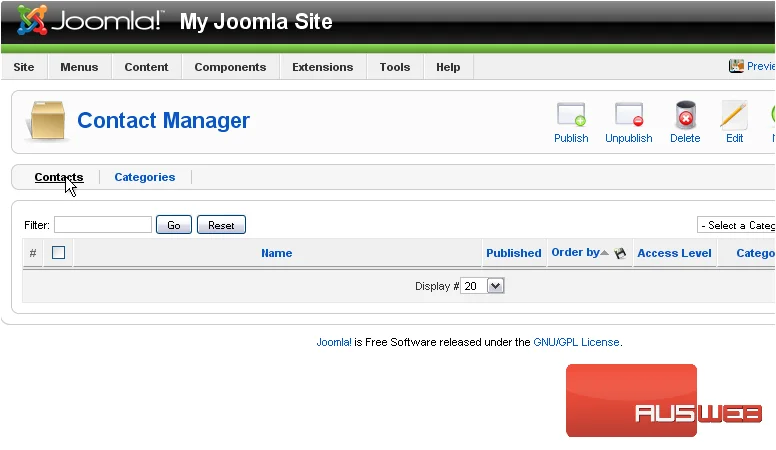Click the My Joomla Site header title
776x450 pixels.
256,21
